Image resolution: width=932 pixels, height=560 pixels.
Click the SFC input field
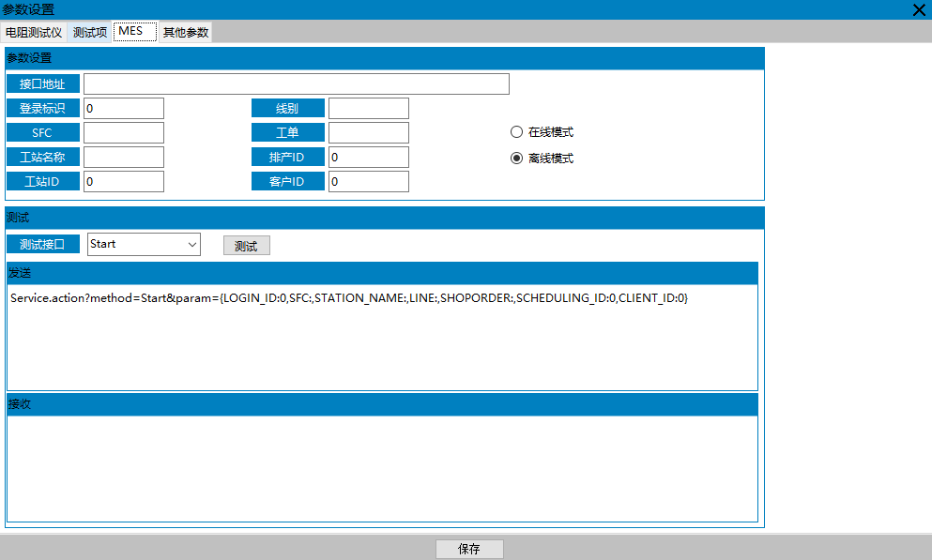pos(124,132)
